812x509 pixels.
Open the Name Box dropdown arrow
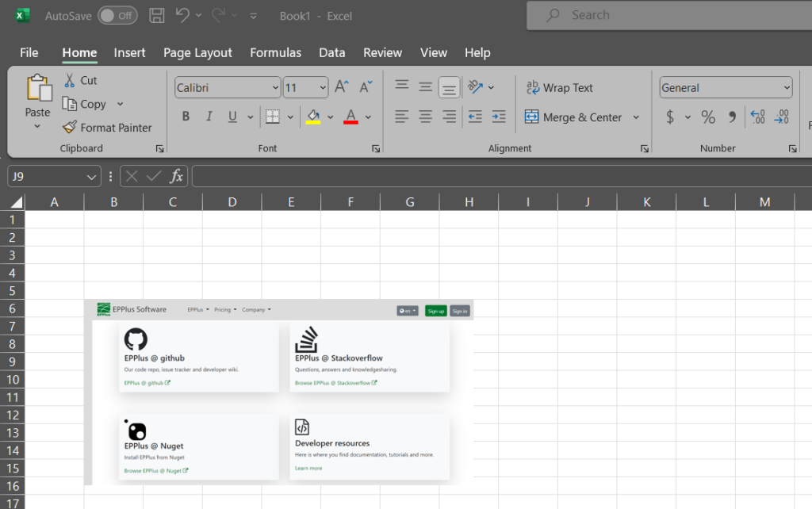[91, 177]
